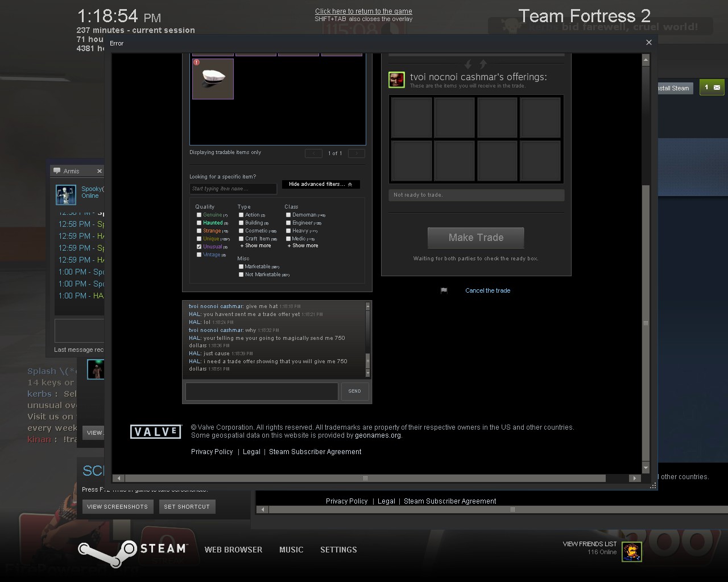The image size is (728, 582).
Task: Open the mail notification envelope icon
Action: (x=717, y=88)
